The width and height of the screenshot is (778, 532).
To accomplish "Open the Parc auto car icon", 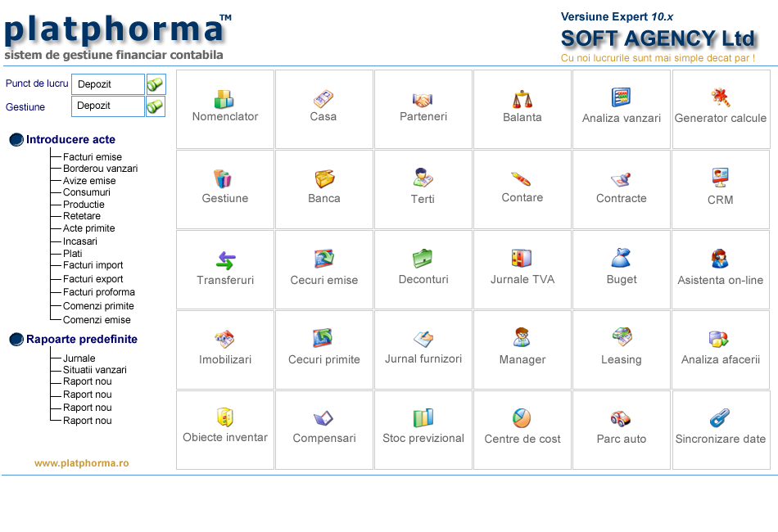I will point(620,418).
